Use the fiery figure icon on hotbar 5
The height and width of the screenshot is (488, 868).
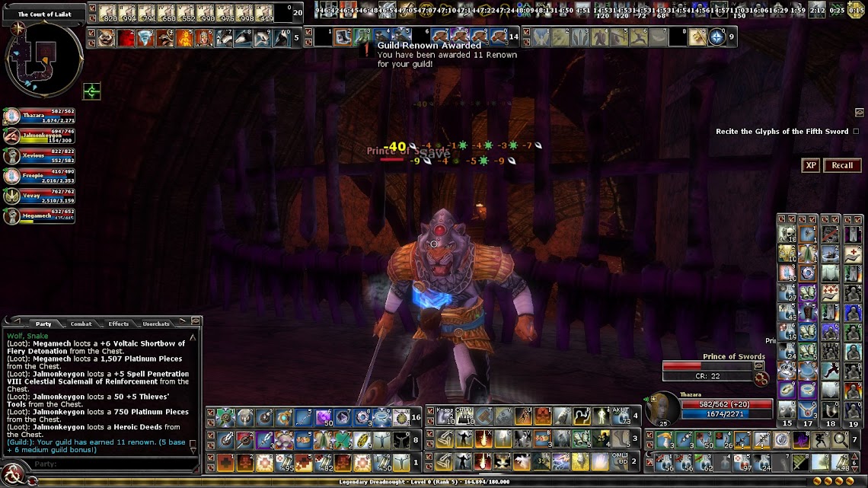coord(184,37)
